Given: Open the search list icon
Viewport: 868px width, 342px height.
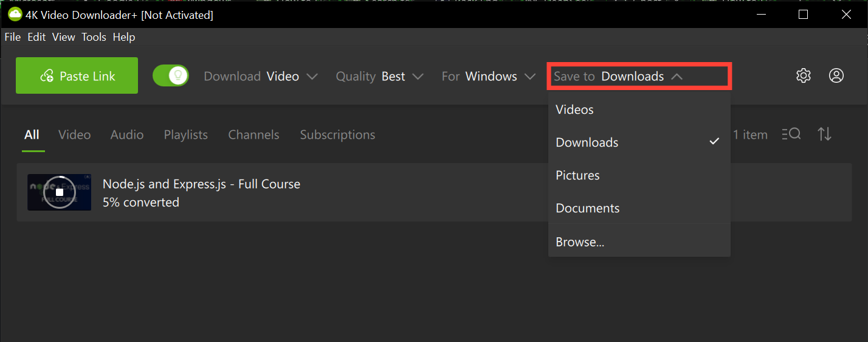Looking at the screenshot, I should coord(791,134).
